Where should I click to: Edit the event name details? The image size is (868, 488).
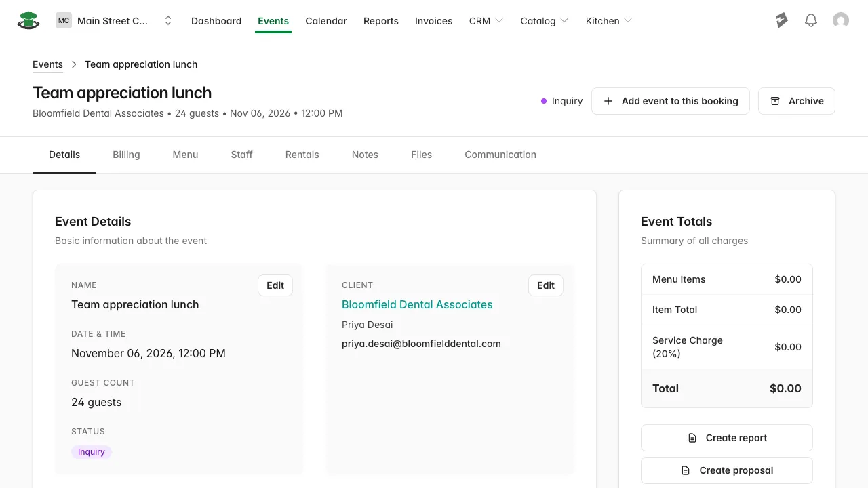pos(275,285)
